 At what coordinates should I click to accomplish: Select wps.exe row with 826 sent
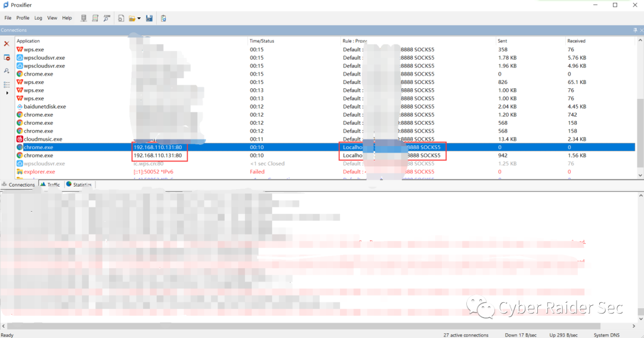point(326,82)
